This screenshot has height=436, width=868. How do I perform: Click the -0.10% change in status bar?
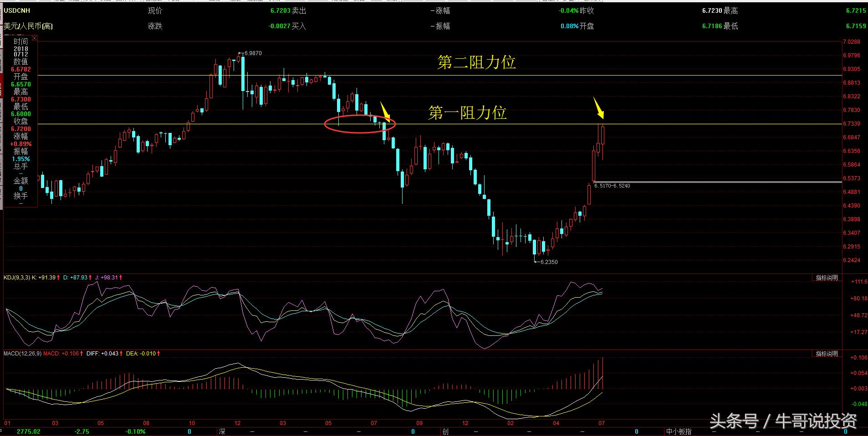pyautogui.click(x=136, y=431)
